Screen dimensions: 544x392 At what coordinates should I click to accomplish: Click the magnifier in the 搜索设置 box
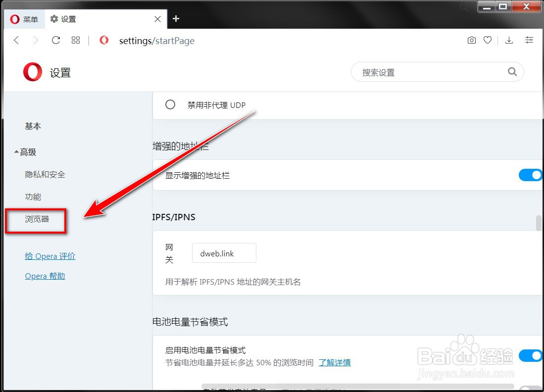512,72
